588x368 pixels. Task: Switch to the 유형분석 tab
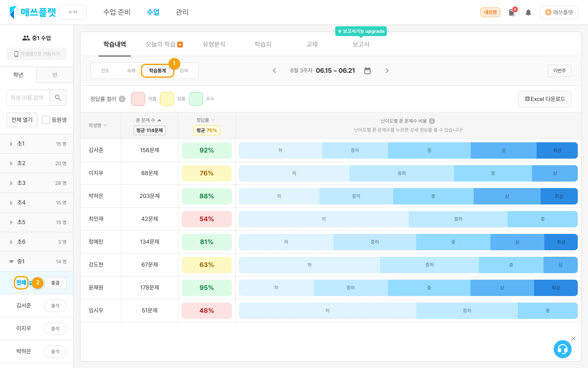(214, 44)
